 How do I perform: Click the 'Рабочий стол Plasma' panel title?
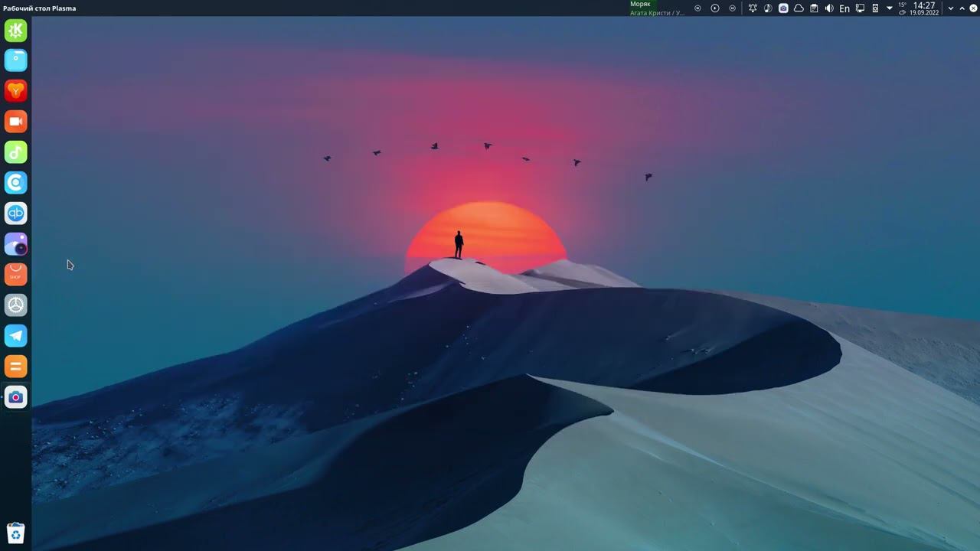pyautogui.click(x=40, y=8)
